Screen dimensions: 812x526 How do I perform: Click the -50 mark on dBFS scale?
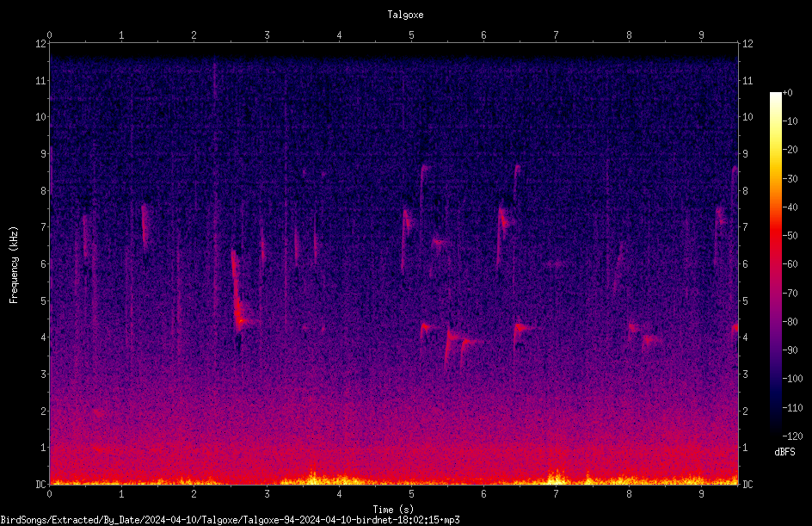[790, 235]
